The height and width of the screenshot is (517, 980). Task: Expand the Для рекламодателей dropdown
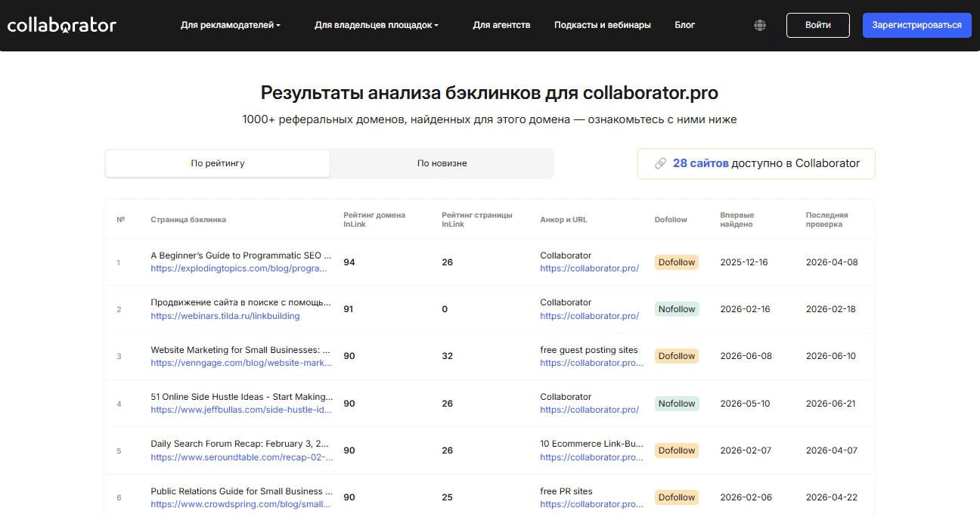tap(231, 25)
